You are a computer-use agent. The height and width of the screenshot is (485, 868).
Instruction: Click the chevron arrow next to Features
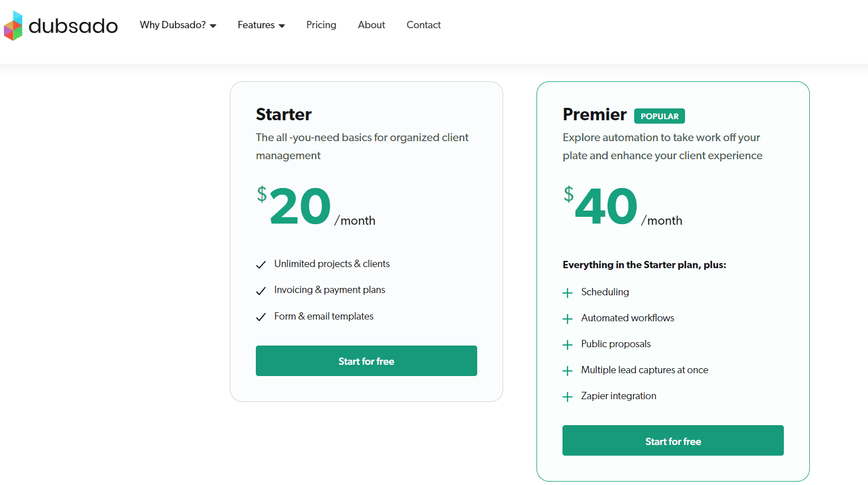tap(282, 26)
